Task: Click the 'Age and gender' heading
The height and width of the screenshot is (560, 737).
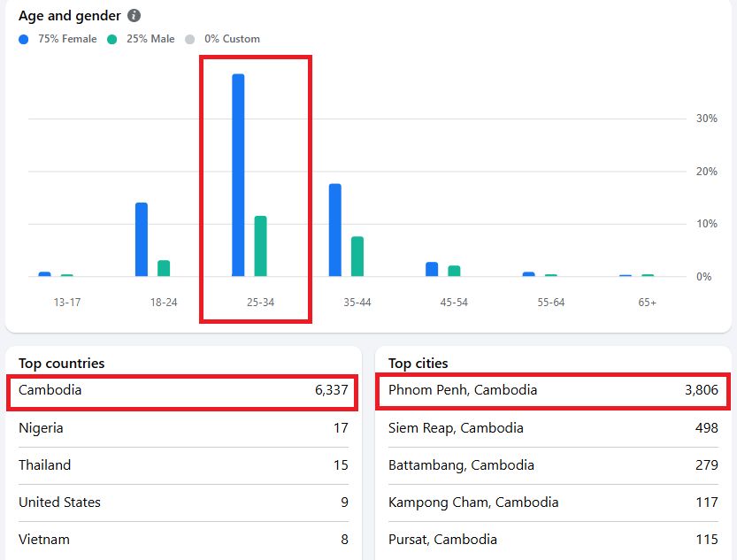Action: pos(70,16)
